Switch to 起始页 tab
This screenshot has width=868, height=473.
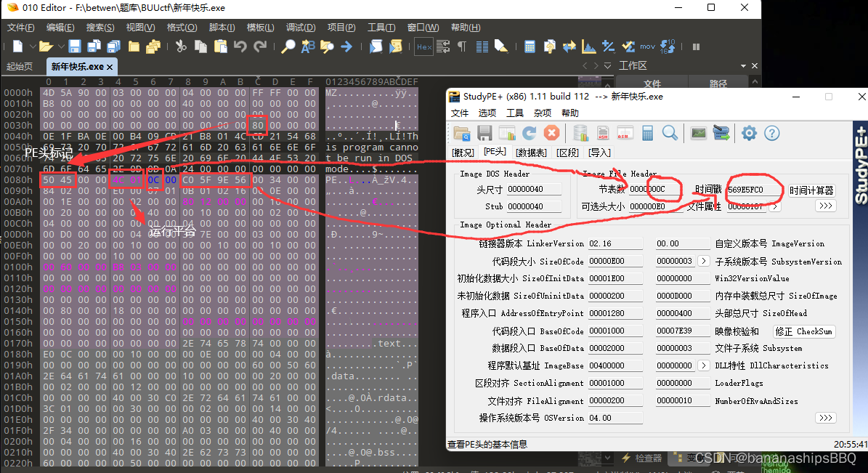(x=20, y=66)
